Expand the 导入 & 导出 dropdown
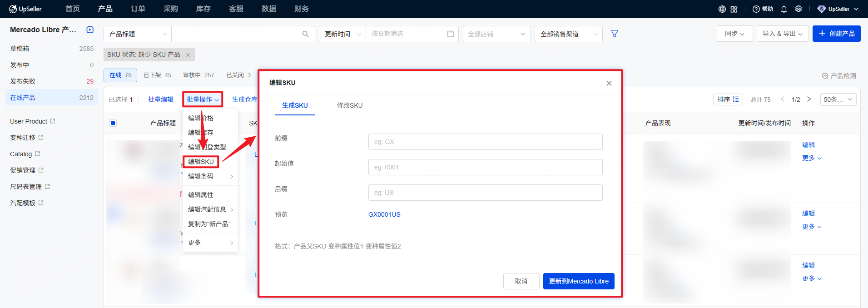868x308 pixels. tap(782, 34)
